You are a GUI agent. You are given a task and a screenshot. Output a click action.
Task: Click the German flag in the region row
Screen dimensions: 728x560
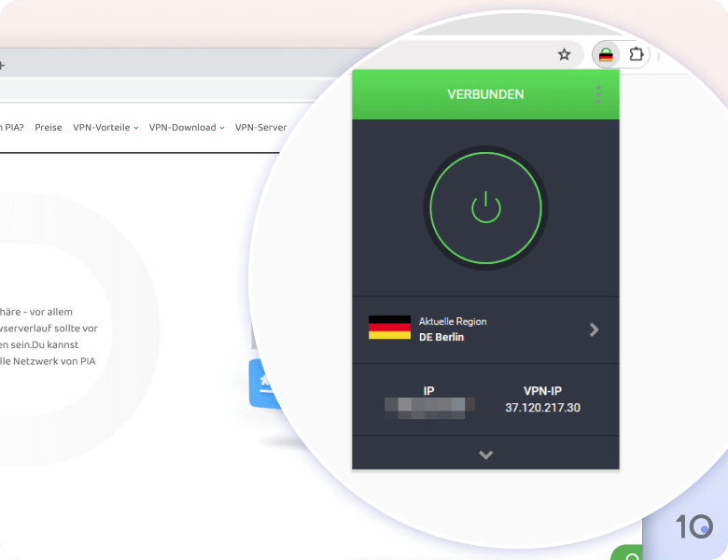click(x=389, y=328)
